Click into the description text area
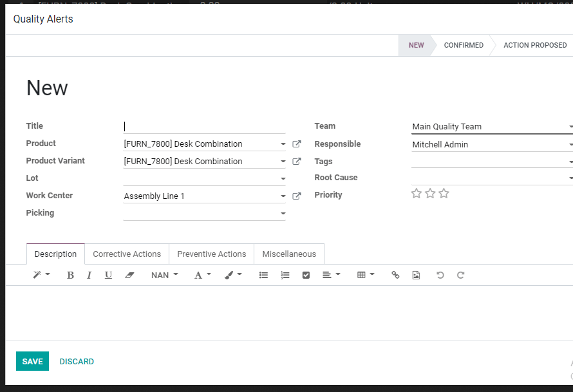 [289, 313]
